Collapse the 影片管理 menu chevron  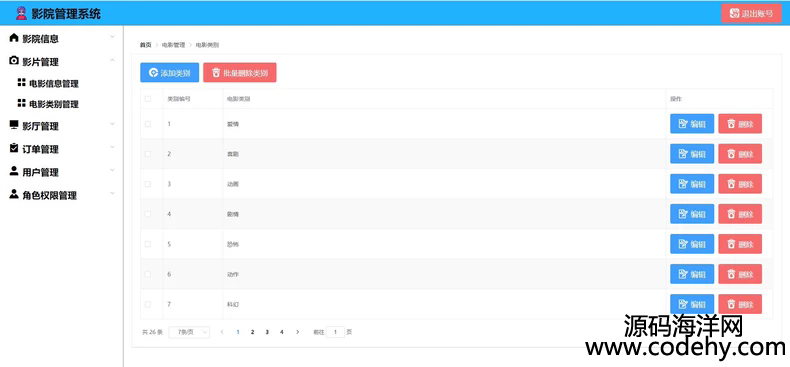[x=112, y=60]
